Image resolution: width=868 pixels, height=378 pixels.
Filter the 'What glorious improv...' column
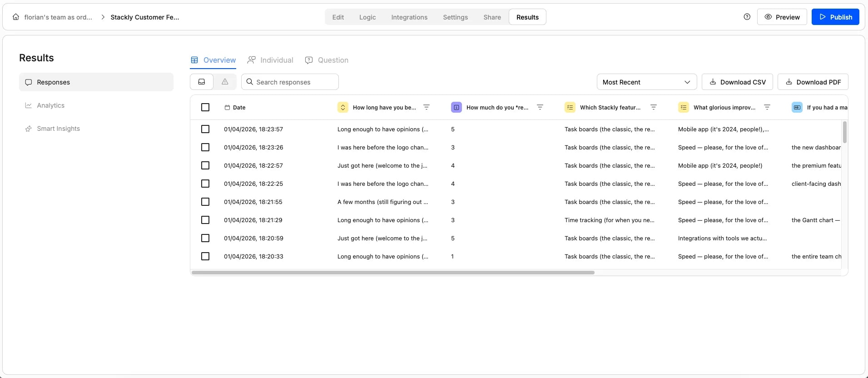(767, 107)
